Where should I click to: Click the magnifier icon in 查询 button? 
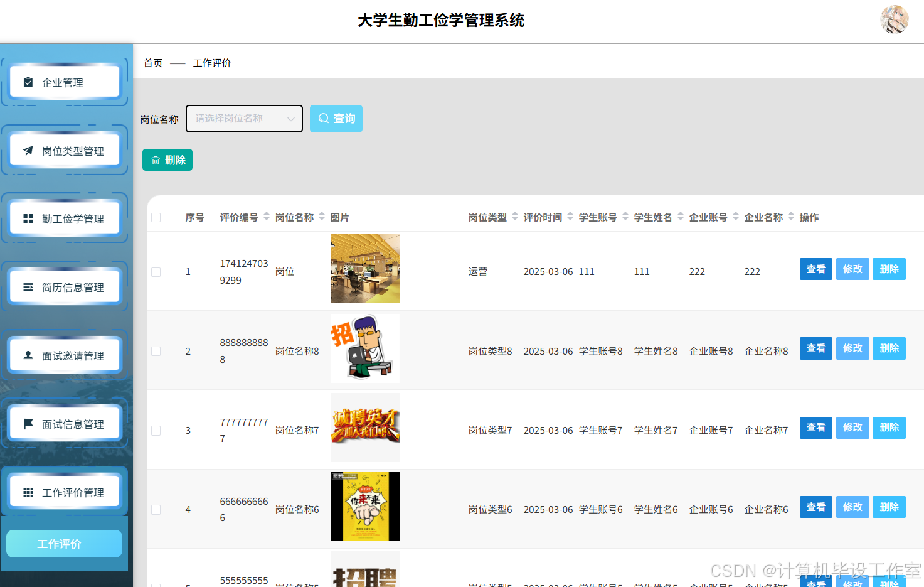[324, 118]
